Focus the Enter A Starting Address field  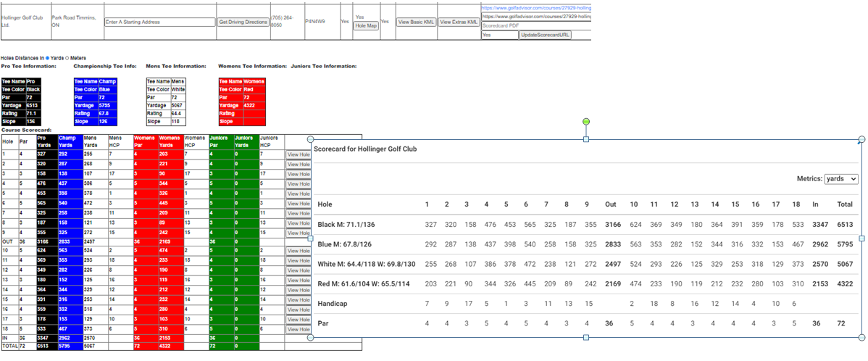[159, 22]
